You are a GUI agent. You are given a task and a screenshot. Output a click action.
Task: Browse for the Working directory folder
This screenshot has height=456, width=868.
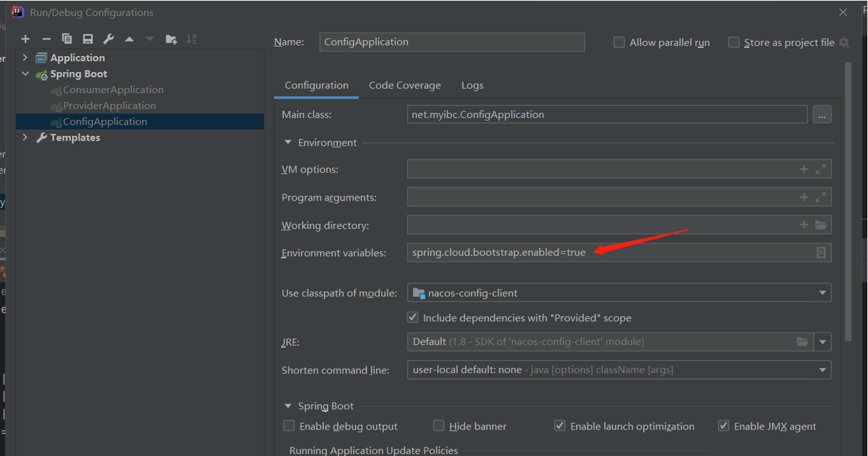(x=821, y=225)
